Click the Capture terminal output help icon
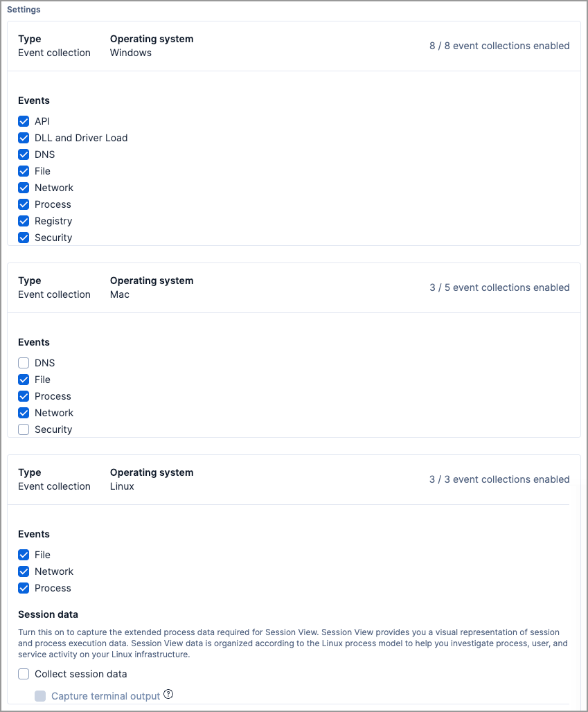The image size is (588, 712). (x=168, y=695)
